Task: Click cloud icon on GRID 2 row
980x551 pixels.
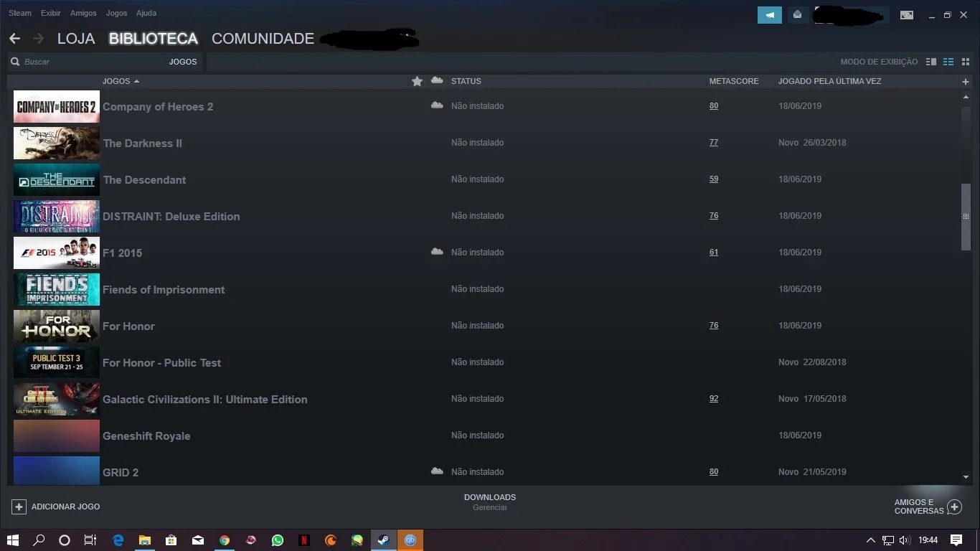Action: pyautogui.click(x=437, y=471)
